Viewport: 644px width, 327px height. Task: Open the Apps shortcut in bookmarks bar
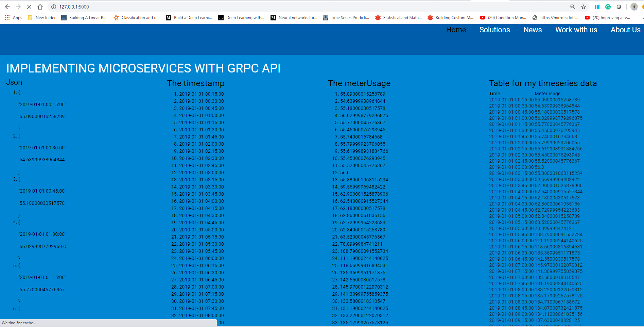point(14,18)
